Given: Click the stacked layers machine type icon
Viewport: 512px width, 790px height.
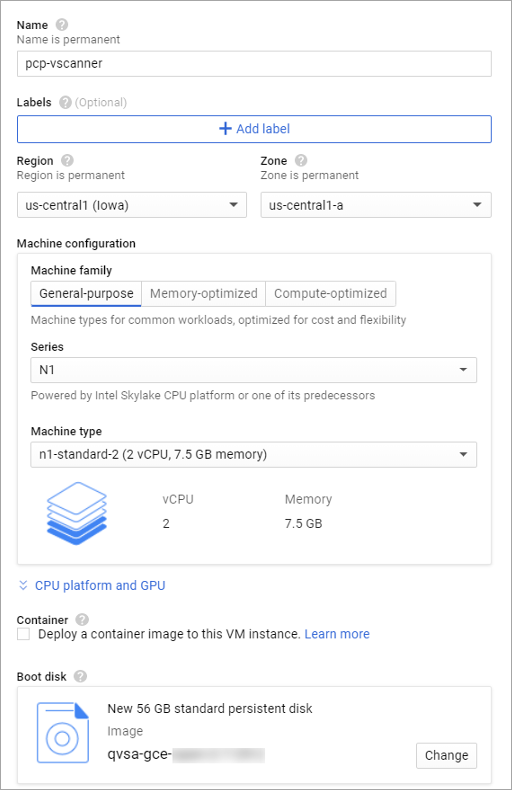Looking at the screenshot, I should pos(77,513).
